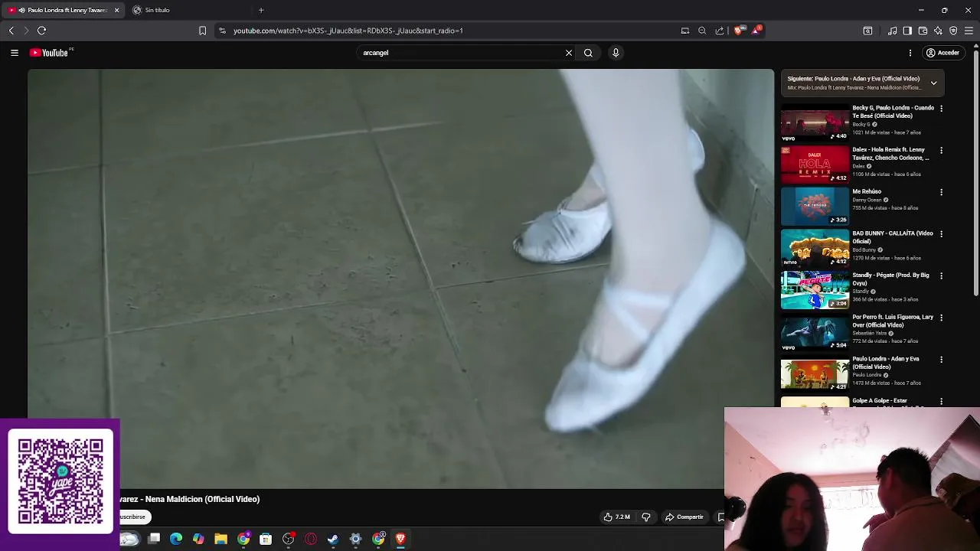Go back with the browser back arrow
Viewport: 980px width, 551px height.
(11, 31)
